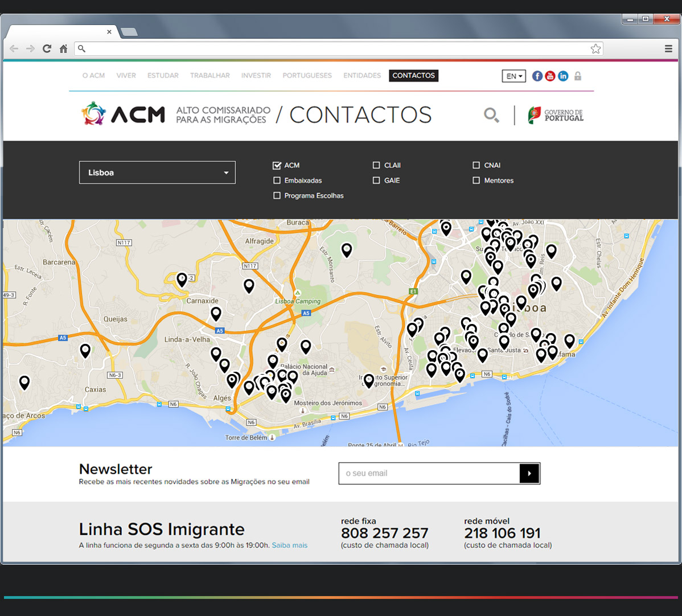Open the browser hamburger menu

coord(667,48)
